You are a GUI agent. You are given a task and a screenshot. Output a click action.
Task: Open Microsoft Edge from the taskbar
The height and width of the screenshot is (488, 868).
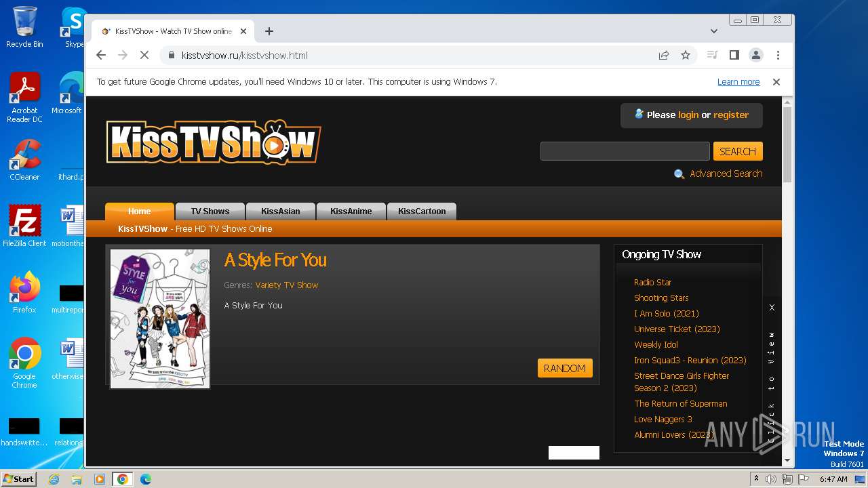(x=145, y=479)
